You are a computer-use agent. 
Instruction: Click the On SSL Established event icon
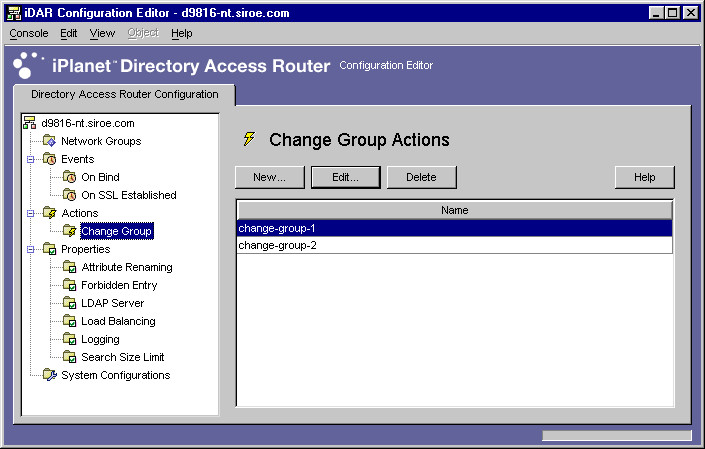[70, 195]
